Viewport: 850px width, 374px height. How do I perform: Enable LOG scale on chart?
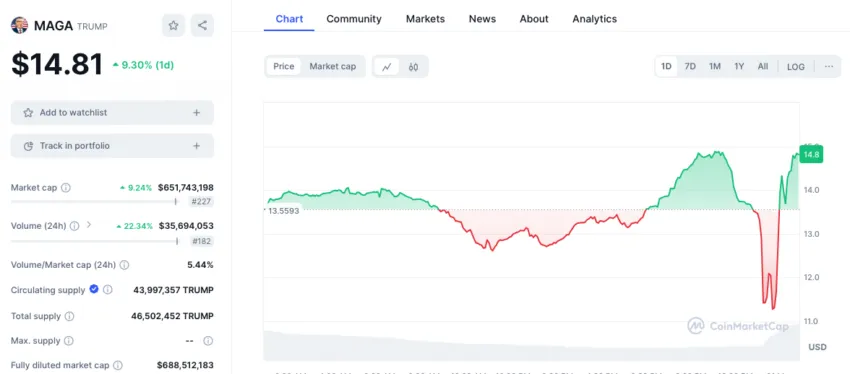(796, 67)
